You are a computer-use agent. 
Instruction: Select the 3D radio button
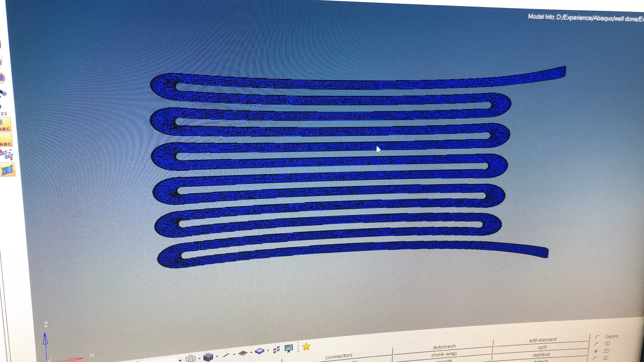[595, 359]
